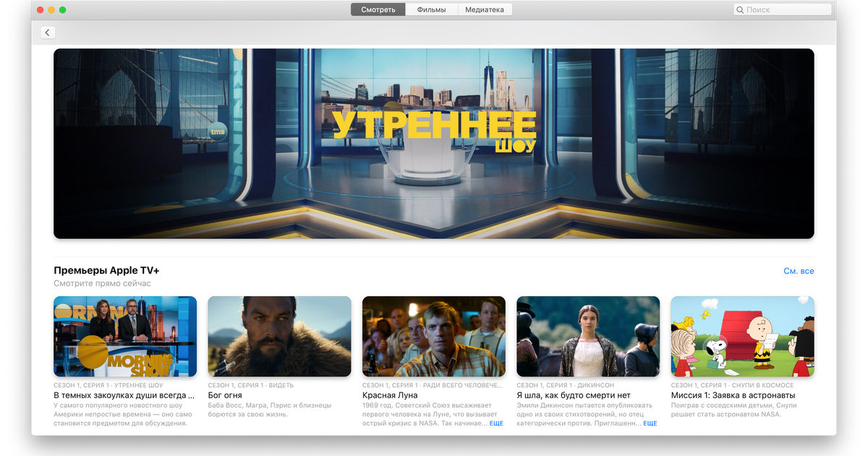Click the yellow minimize window button
This screenshot has height=456, width=868.
click(51, 10)
